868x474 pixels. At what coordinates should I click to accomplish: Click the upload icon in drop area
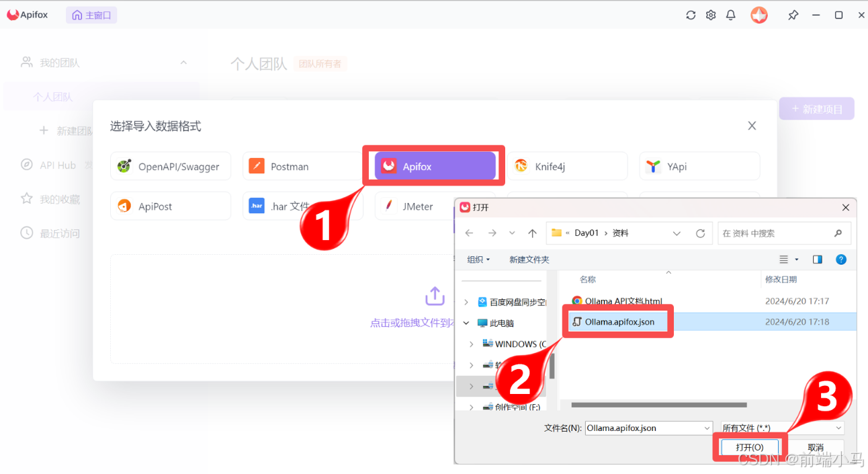point(435,296)
